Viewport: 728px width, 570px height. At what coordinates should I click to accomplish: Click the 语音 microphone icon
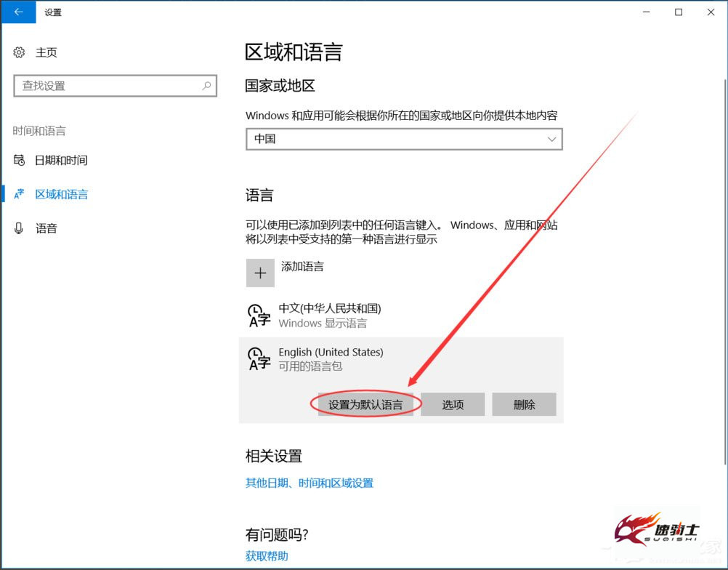pyautogui.click(x=19, y=228)
